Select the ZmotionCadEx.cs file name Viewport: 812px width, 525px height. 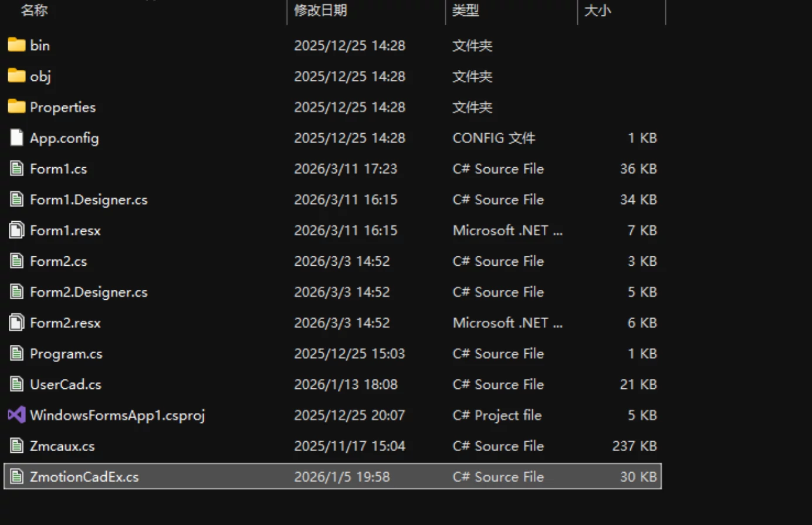click(x=84, y=477)
